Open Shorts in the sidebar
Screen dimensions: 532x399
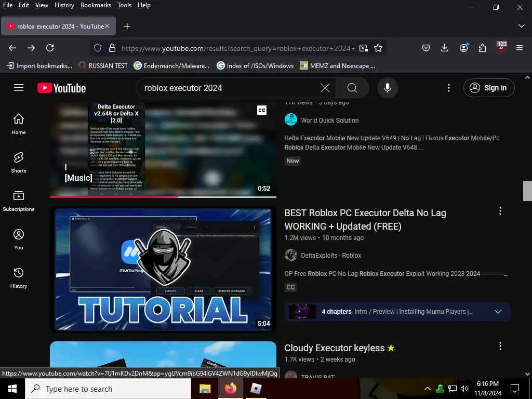click(x=19, y=163)
